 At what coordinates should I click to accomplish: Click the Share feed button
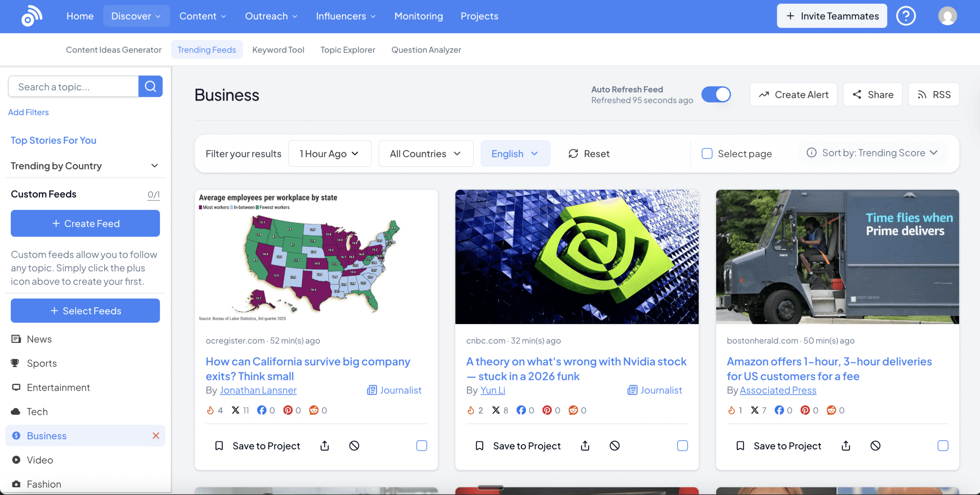coord(873,94)
